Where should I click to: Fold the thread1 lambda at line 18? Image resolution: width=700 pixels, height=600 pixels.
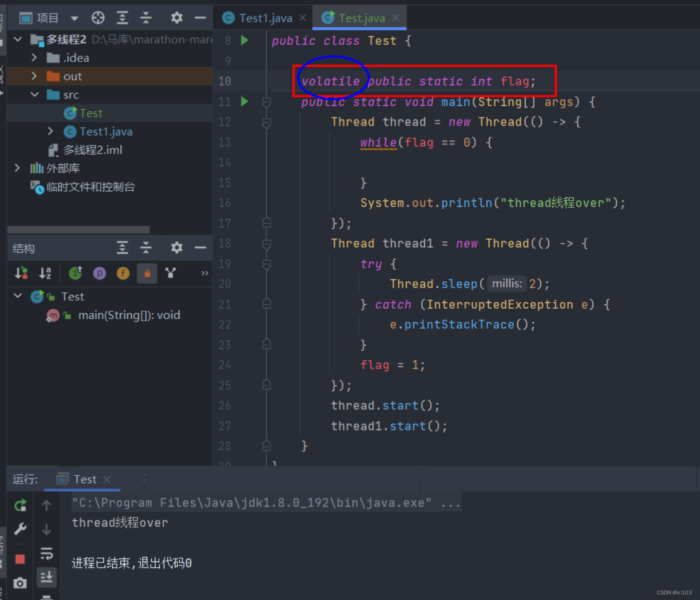click(267, 244)
